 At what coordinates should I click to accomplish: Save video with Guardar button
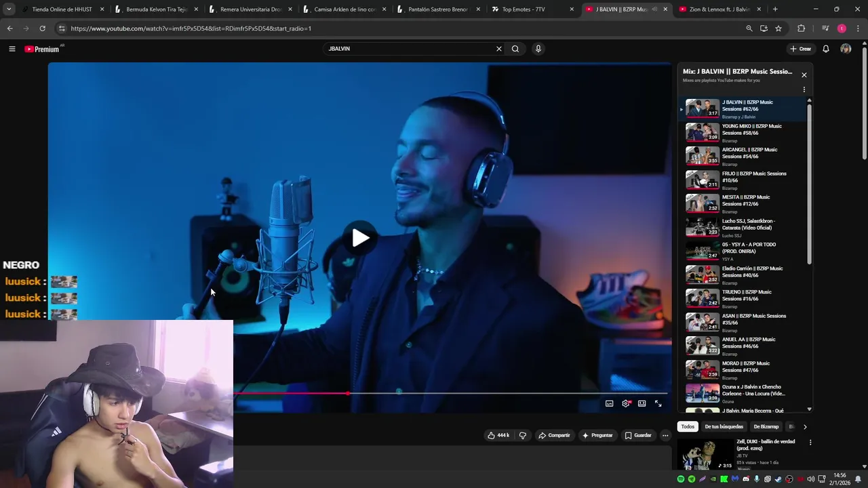coord(638,435)
